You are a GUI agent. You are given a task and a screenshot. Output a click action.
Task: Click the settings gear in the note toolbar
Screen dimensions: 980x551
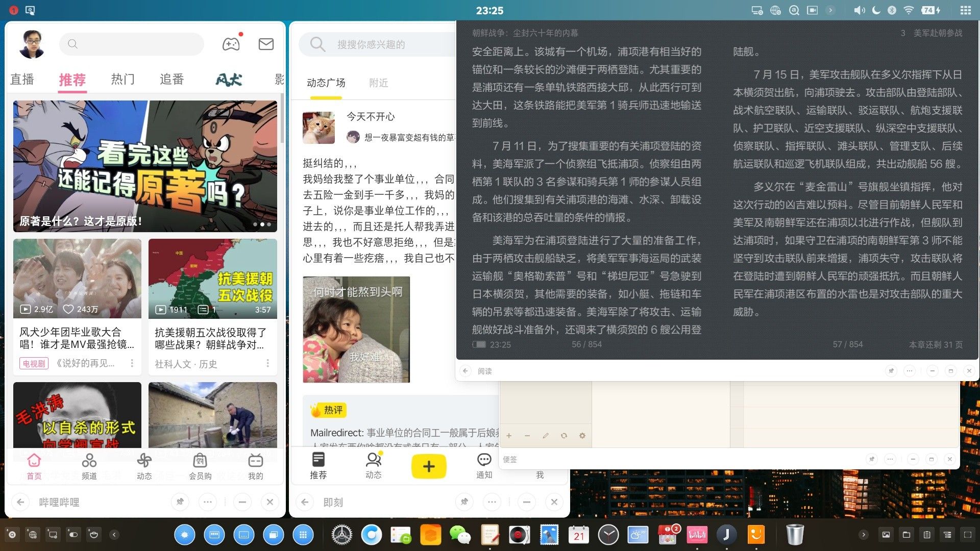point(582,436)
